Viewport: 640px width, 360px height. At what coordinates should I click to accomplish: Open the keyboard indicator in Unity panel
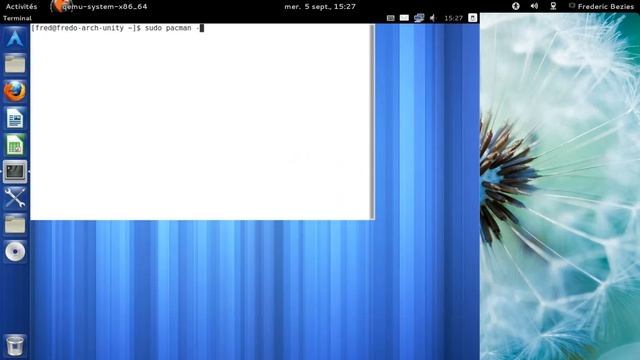tap(391, 18)
